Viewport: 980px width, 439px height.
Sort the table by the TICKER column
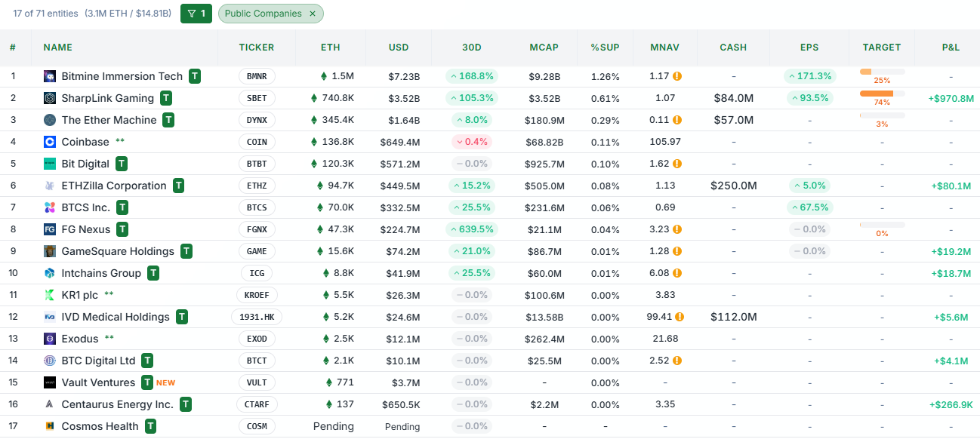[257, 48]
